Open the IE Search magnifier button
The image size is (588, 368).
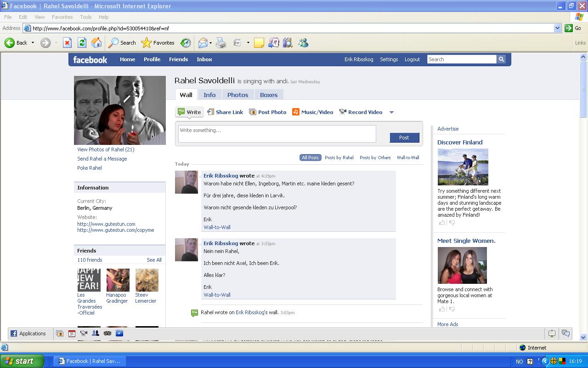(x=122, y=43)
